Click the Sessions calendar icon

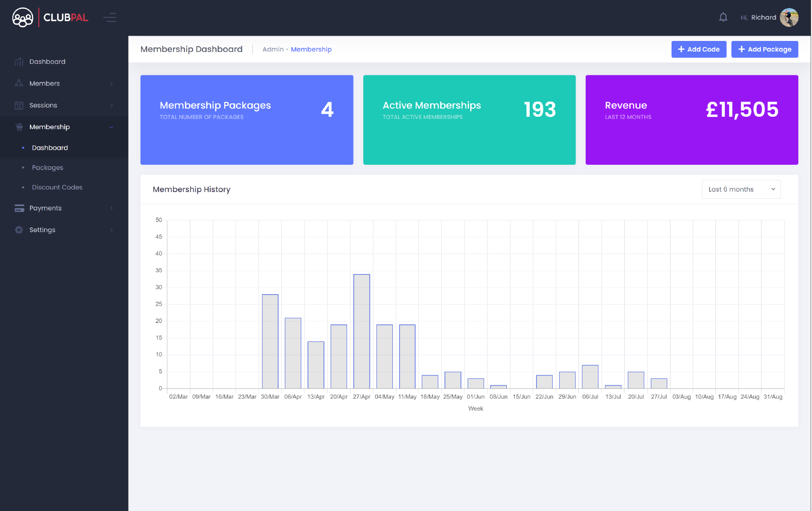click(x=19, y=105)
